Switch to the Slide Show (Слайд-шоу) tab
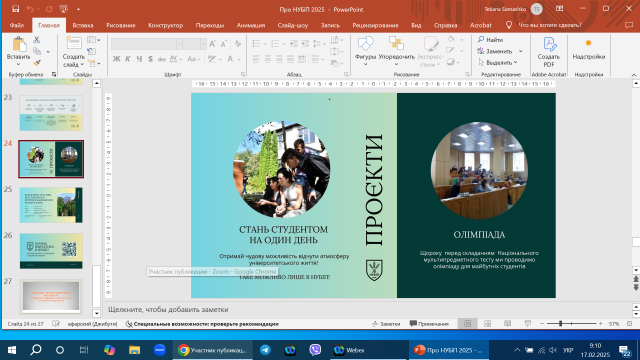 click(x=293, y=25)
